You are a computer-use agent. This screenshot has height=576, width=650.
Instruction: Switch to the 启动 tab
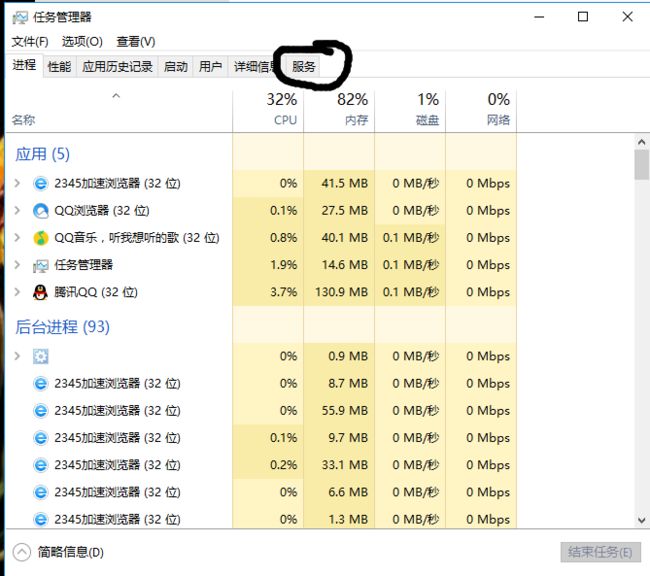(x=176, y=66)
